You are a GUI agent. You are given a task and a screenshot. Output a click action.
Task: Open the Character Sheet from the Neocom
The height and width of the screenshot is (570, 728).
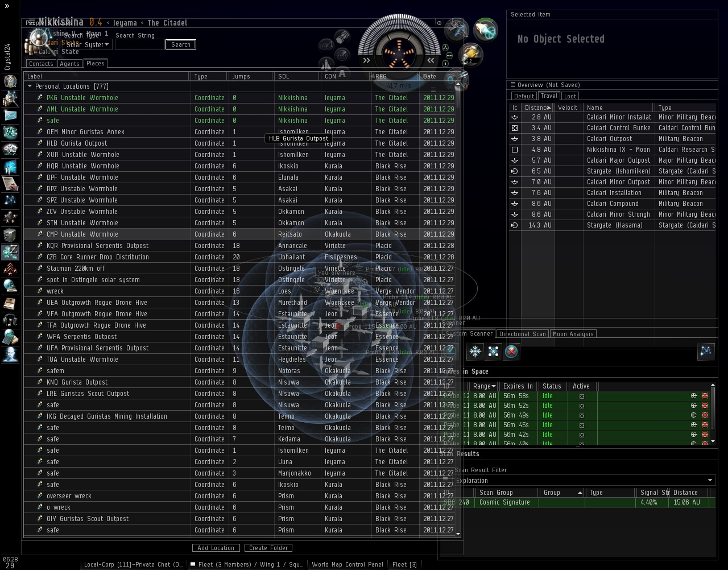[x=10, y=81]
